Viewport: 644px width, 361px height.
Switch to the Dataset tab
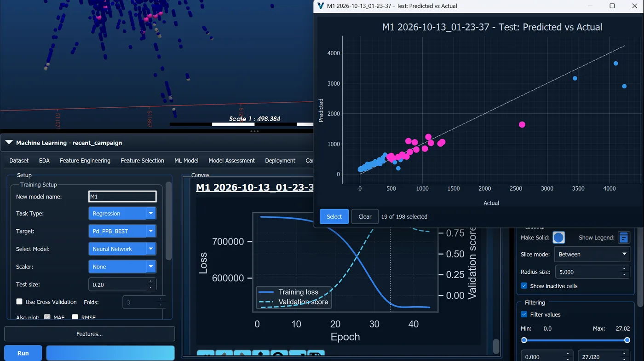pyautogui.click(x=19, y=161)
